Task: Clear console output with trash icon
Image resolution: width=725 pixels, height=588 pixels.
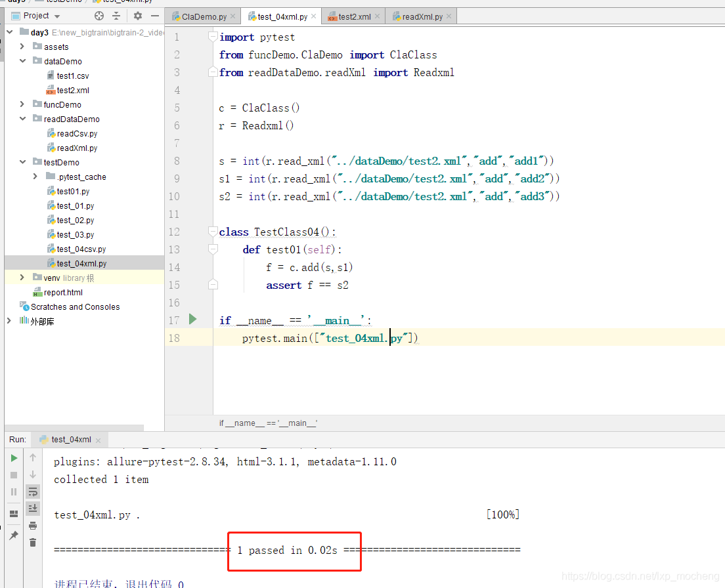Action: (33, 542)
